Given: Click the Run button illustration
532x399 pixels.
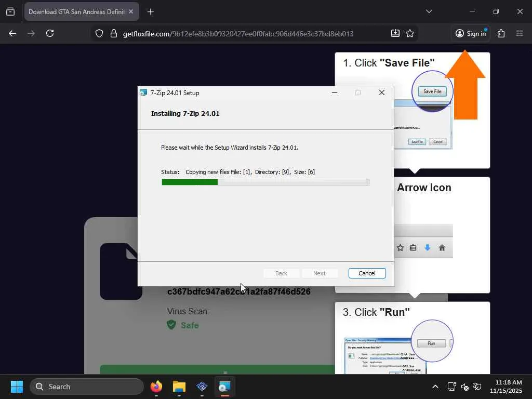Looking at the screenshot, I should (431, 343).
